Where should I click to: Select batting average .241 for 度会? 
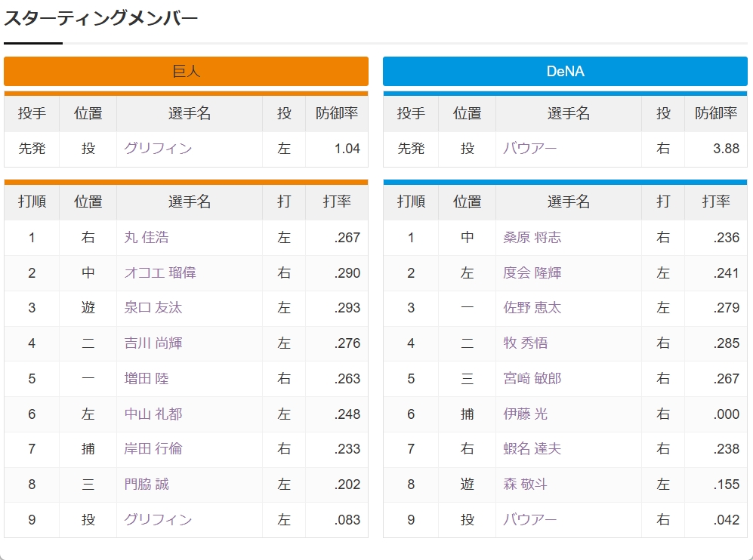[x=726, y=273]
